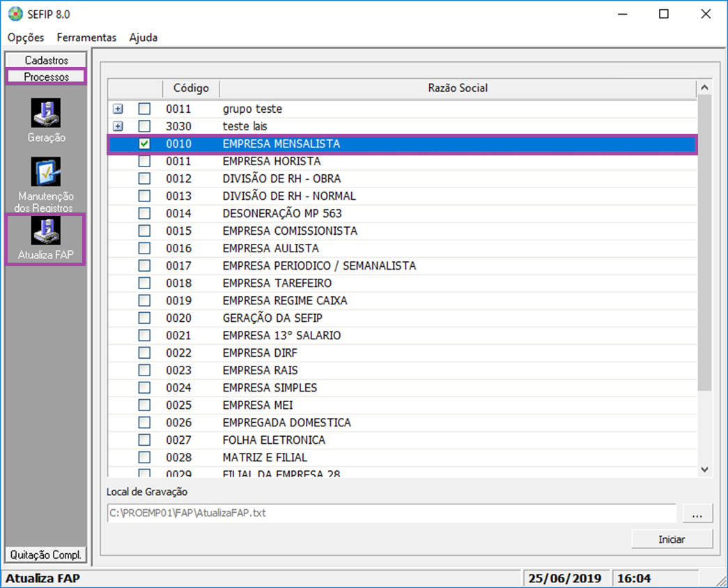The height and width of the screenshot is (588, 728).
Task: Switch to the Processos section
Action: pos(46,77)
